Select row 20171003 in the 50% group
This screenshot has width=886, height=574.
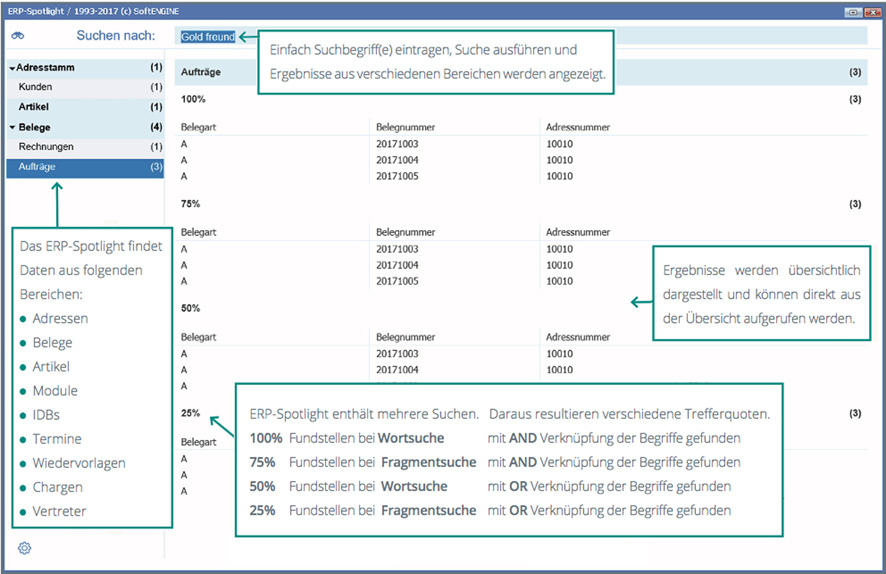pos(398,354)
